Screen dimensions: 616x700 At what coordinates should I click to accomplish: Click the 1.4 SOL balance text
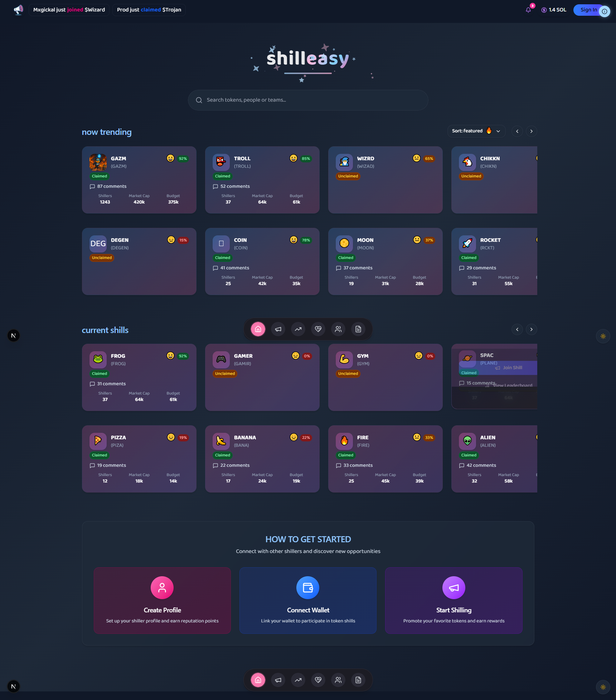[x=557, y=10]
